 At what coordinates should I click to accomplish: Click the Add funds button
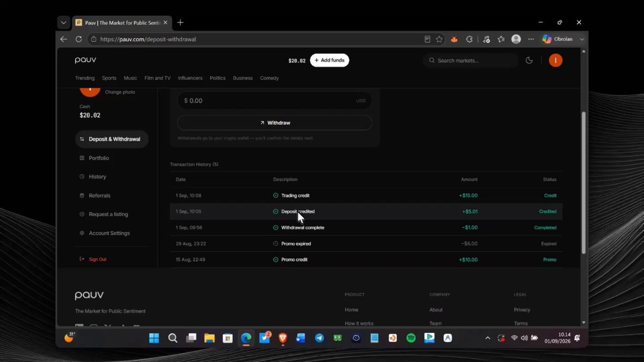click(330, 60)
